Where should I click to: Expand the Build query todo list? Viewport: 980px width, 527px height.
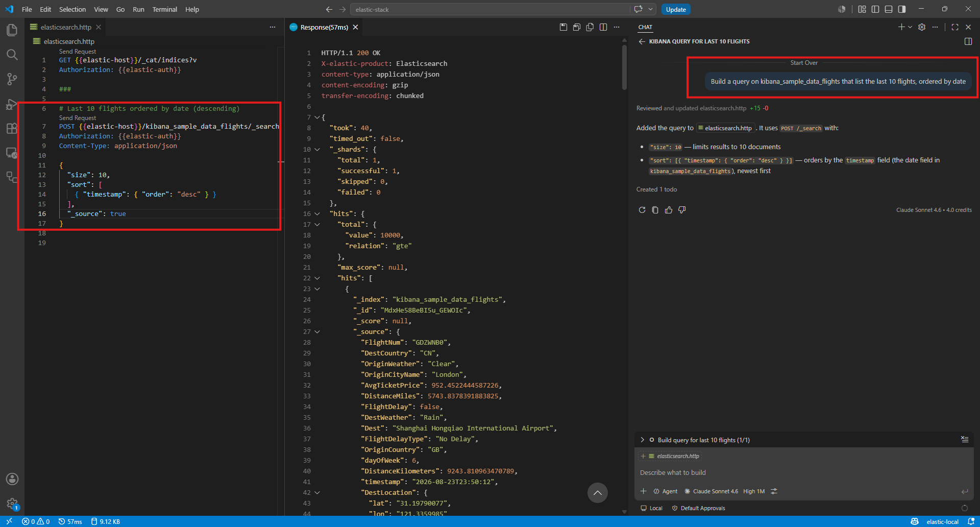[642, 440]
